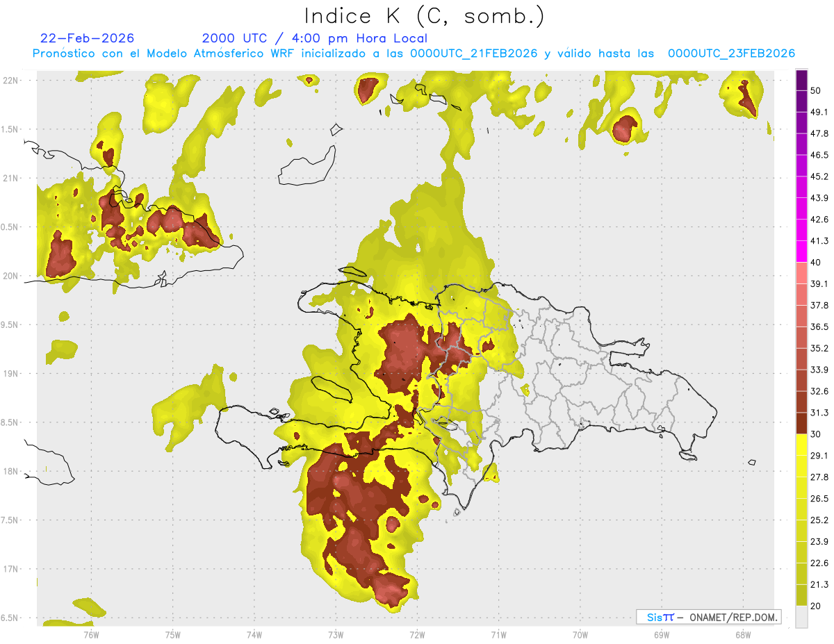Viewport: 834px width, 644px height.
Task: Click '2000 UTC / 4:00 pm Hora Local' text
Action: click(315, 38)
